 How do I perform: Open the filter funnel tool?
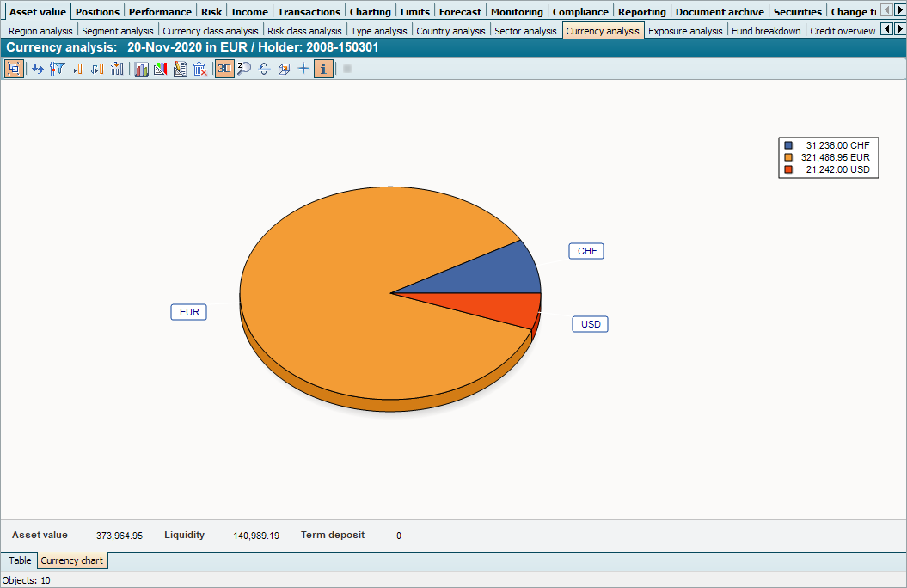tap(58, 69)
